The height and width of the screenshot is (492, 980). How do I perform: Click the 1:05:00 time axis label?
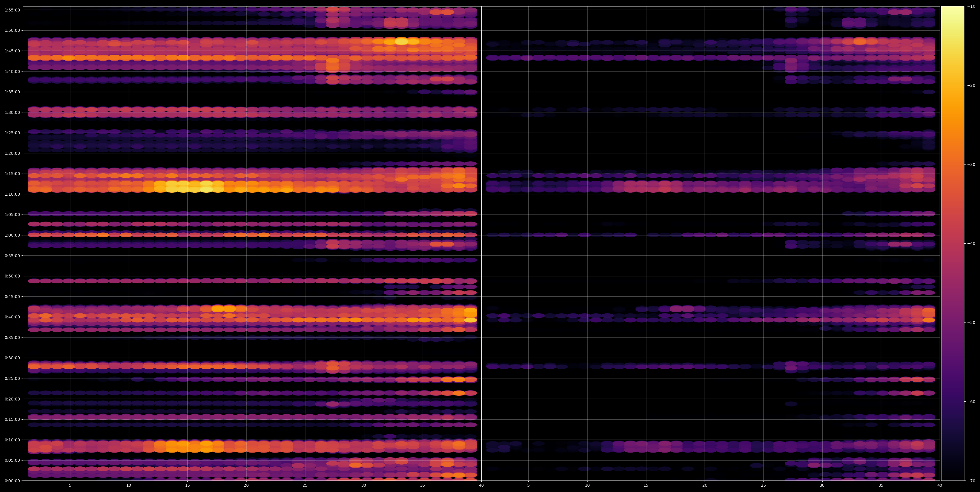coord(12,215)
